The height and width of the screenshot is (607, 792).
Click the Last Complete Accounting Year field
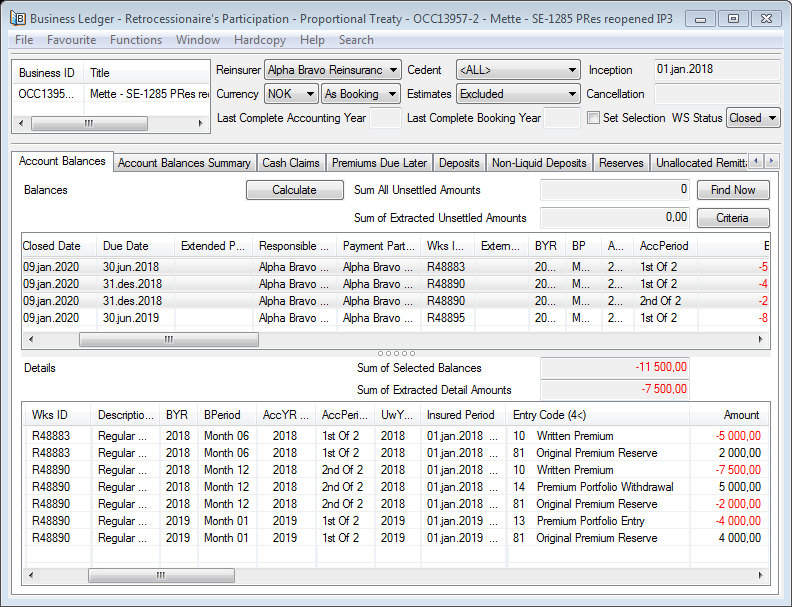(x=385, y=118)
